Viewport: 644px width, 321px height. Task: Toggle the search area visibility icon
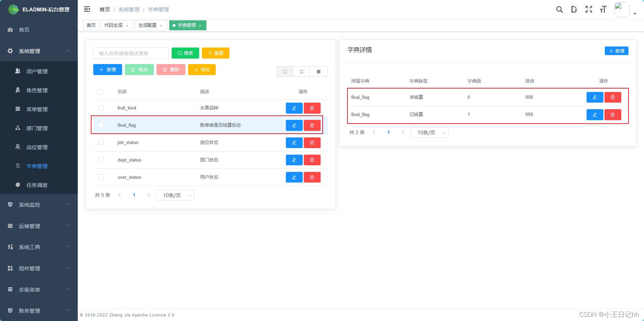(x=285, y=72)
